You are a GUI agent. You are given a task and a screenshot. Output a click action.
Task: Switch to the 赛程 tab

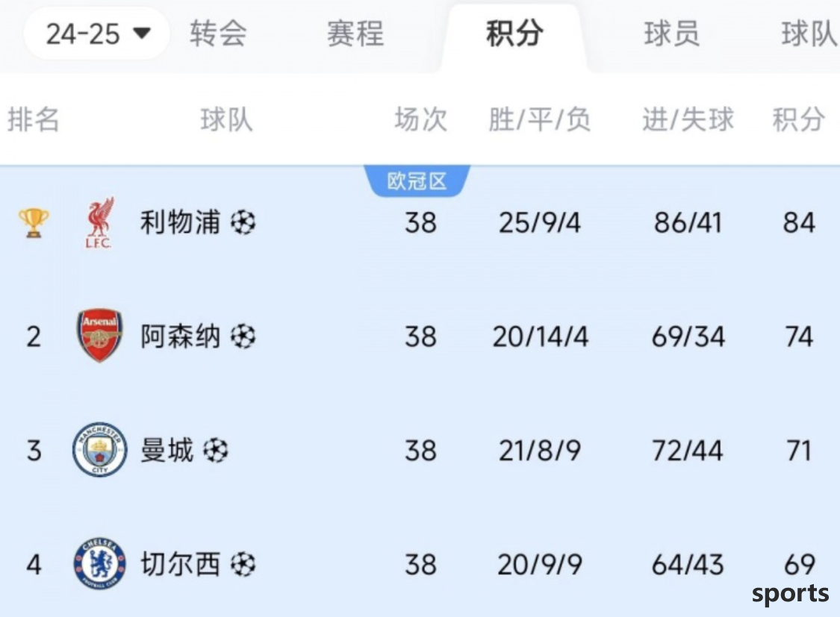pos(355,34)
